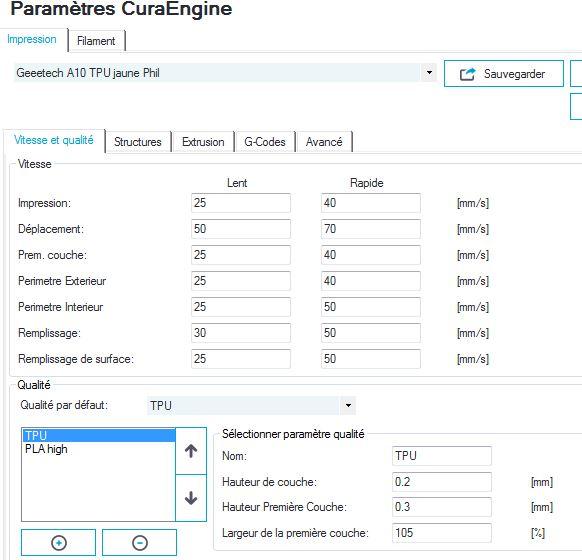Screen dimensions: 582x560
Task: Move selected quality down with arrow
Action: click(191, 498)
